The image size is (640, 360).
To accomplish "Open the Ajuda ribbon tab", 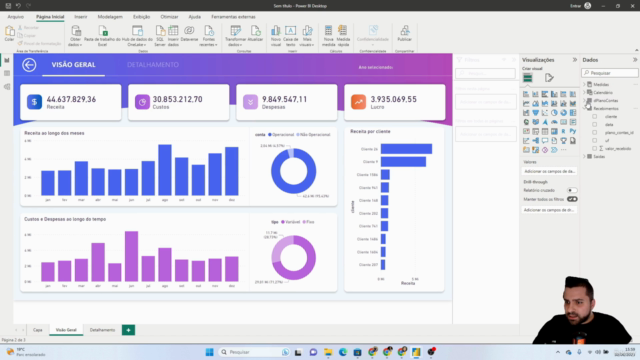I will click(194, 17).
